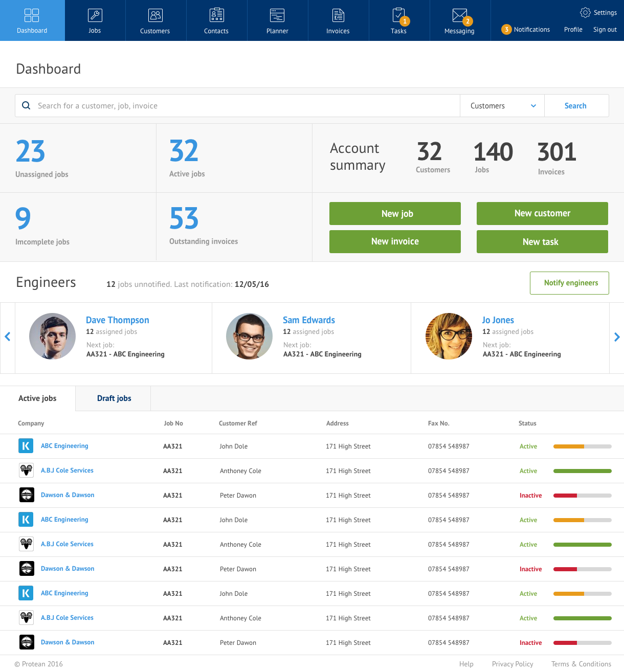Open the Jobs wrench icon
This screenshot has height=672, width=624.
click(x=95, y=15)
